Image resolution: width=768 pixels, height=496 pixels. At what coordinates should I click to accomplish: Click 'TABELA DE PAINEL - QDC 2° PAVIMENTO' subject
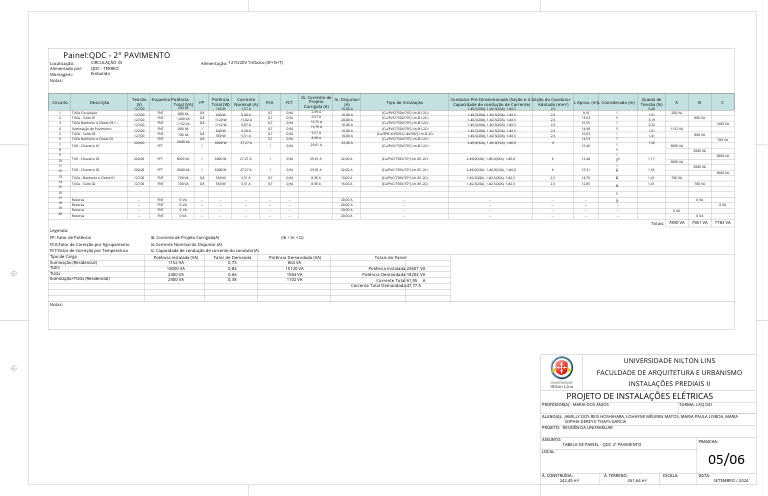click(x=601, y=445)
